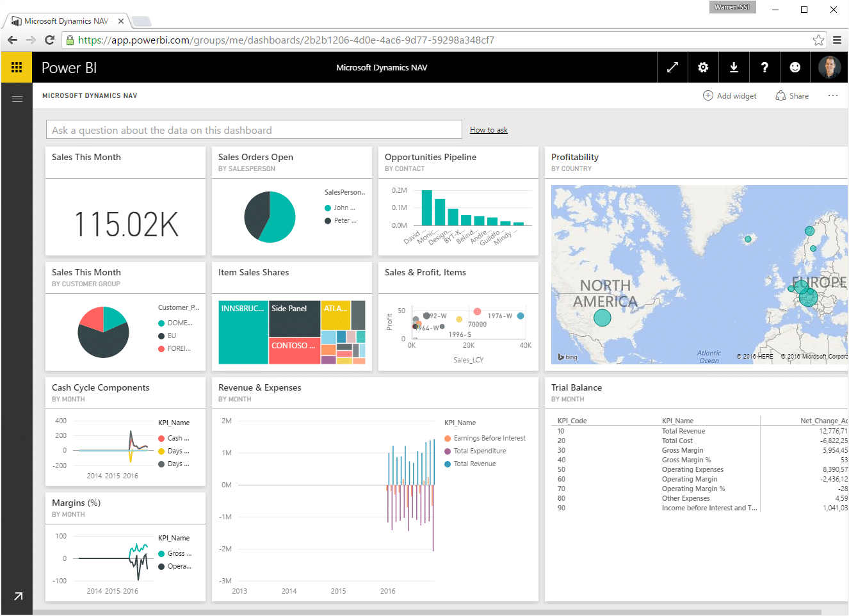Click the Power BI logo text

[69, 67]
